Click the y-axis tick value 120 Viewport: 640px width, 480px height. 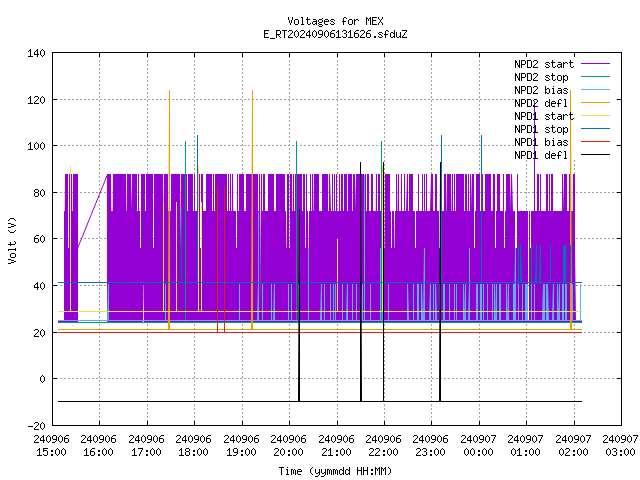tap(36, 100)
